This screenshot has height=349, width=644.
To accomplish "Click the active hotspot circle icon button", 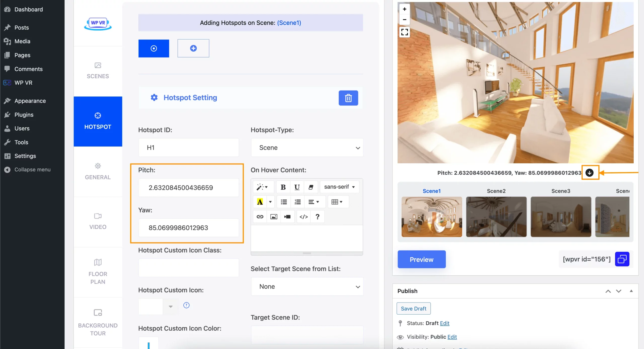I will pos(154,48).
